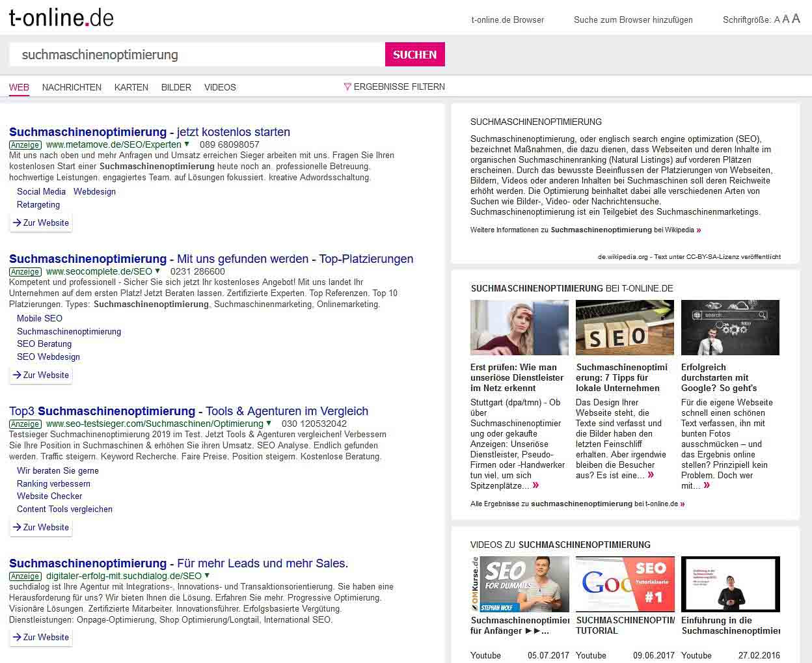
Task: Expand the dropdown arrow next to www.metamove.de/SEO/Experten
Action: click(x=187, y=144)
